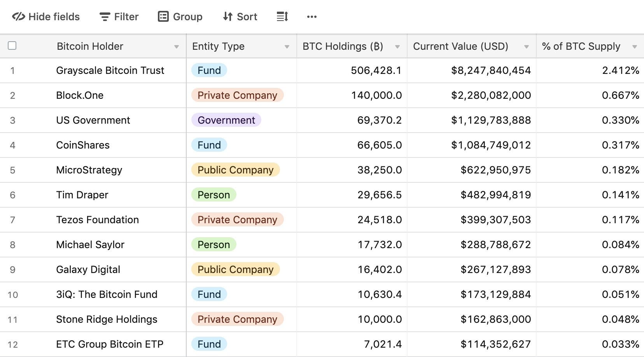Open the Sort options
Image resolution: width=644 pixels, height=357 pixels.
click(240, 17)
